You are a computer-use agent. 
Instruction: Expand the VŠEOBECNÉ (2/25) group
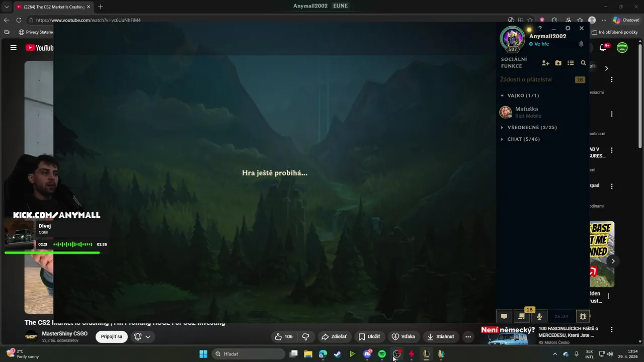(528, 127)
